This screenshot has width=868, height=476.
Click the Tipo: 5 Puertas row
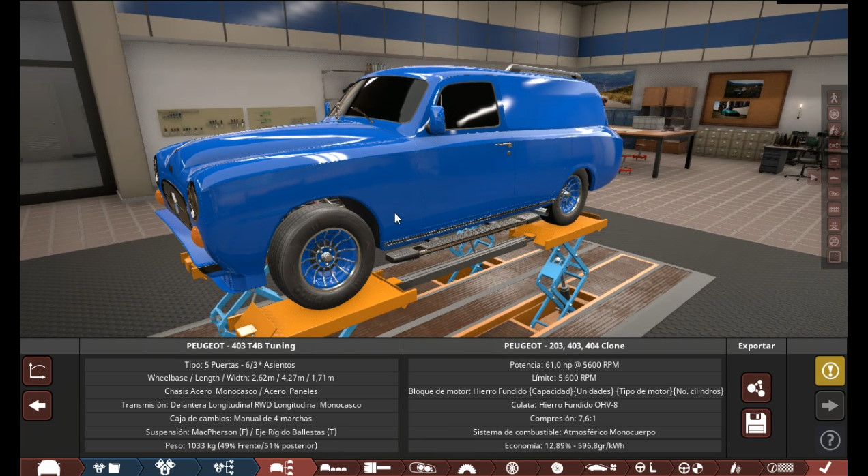[241, 365]
